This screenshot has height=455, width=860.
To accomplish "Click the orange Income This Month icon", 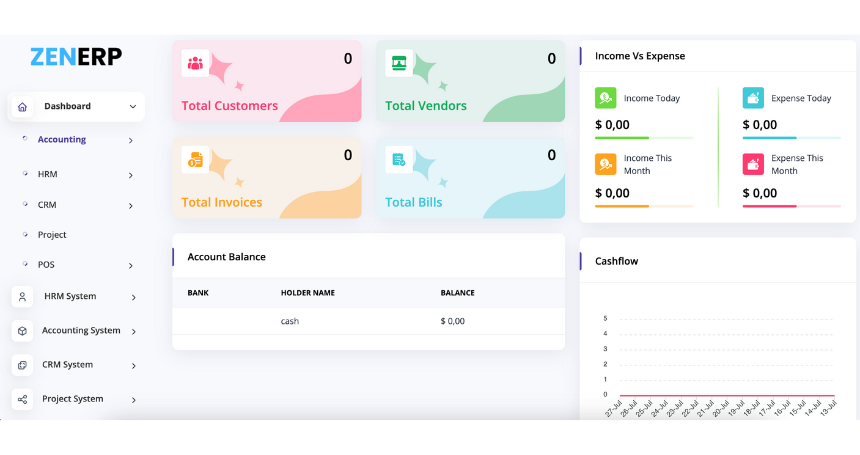I will pos(606,164).
